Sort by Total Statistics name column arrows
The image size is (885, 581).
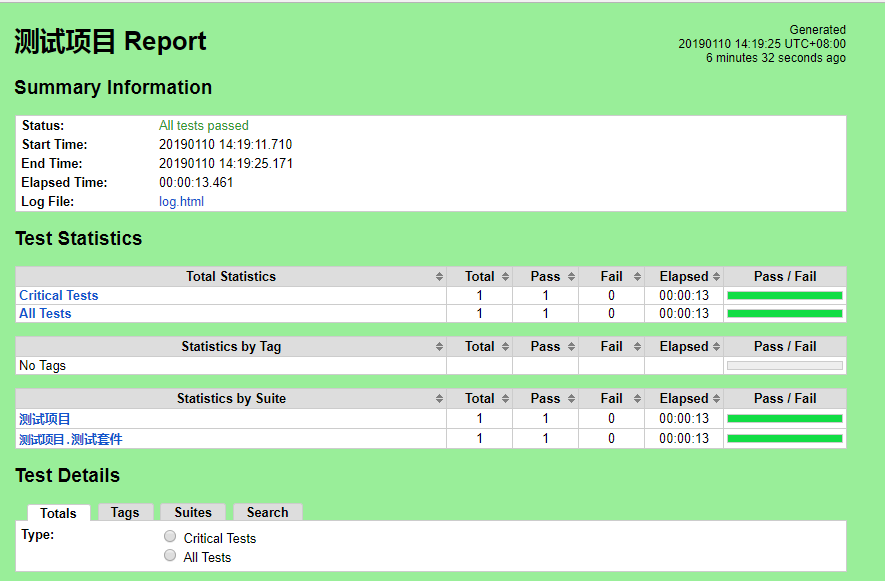[439, 277]
